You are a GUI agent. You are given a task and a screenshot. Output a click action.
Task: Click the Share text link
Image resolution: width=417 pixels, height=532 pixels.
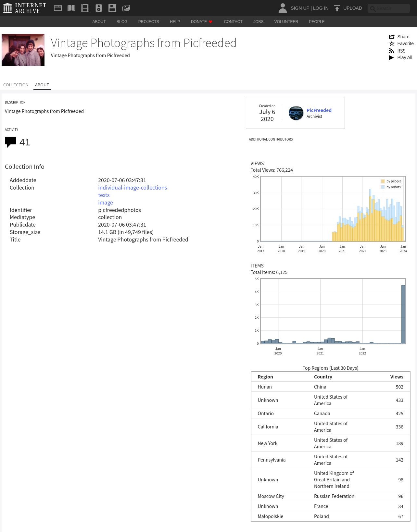click(403, 37)
